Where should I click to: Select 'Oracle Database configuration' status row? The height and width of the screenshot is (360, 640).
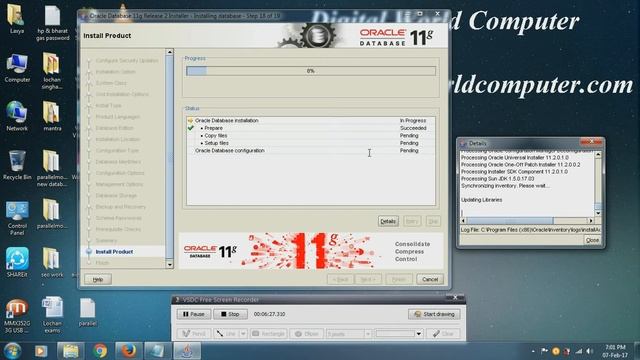[311, 151]
